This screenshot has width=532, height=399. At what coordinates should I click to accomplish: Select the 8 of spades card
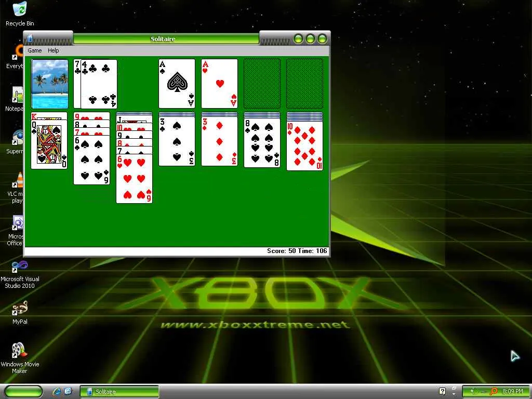262,143
